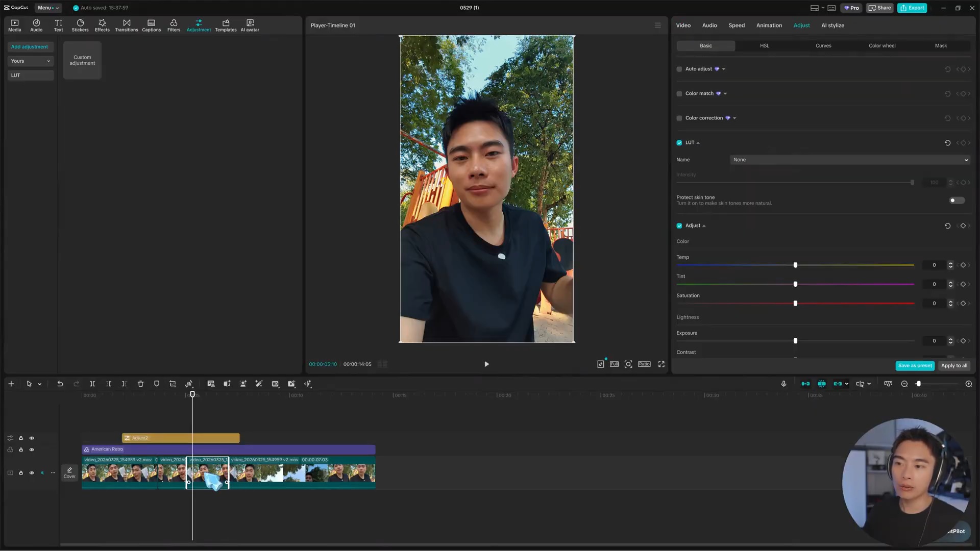The image size is (980, 551).
Task: Open the AI avatar panel
Action: [250, 26]
